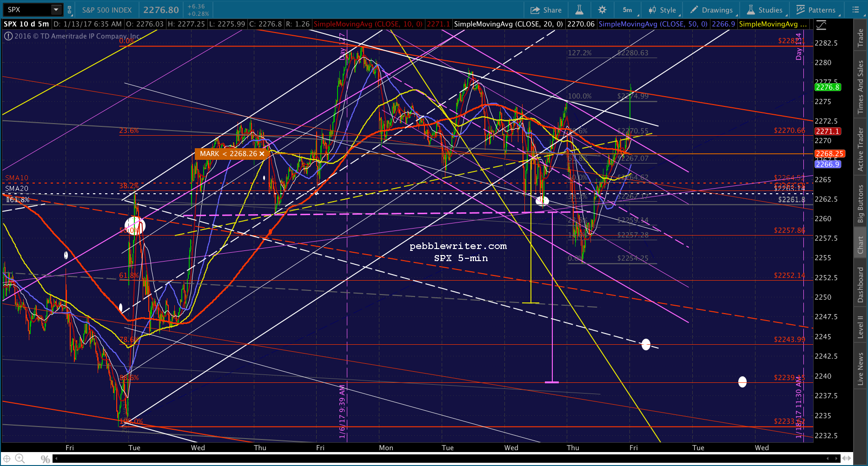This screenshot has width=868, height=466.
Task: Click the curve icon above price axis
Action: point(821,25)
